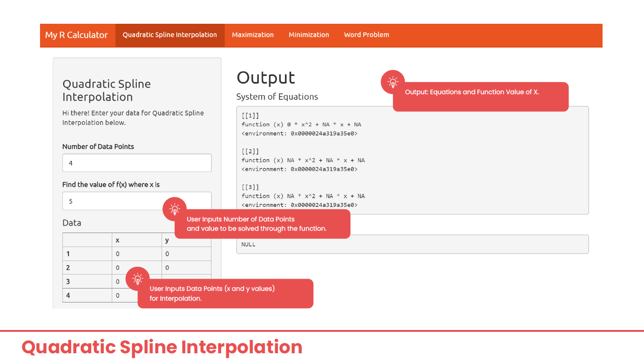644x364 pixels.
Task: Click the My R Calculator brand title
Action: [76, 35]
